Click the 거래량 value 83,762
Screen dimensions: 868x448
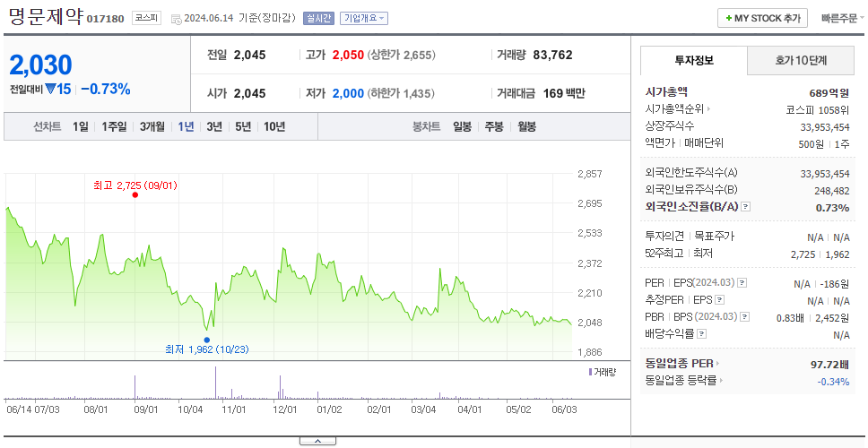point(552,55)
